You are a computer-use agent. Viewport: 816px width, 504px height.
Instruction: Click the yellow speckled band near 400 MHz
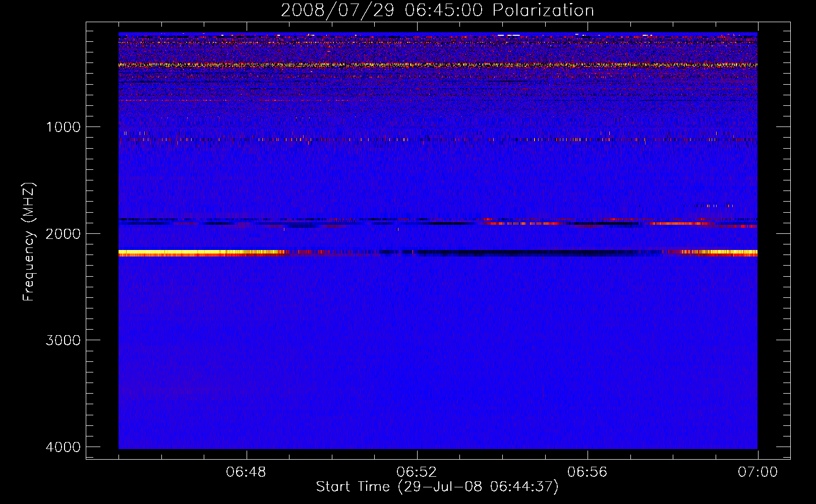[x=438, y=65]
